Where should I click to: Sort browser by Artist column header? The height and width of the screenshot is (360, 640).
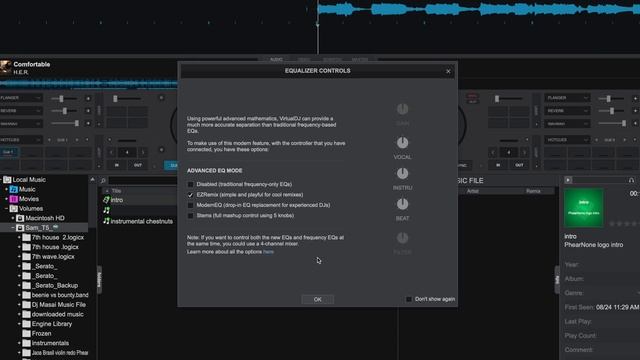pyautogui.click(x=473, y=191)
